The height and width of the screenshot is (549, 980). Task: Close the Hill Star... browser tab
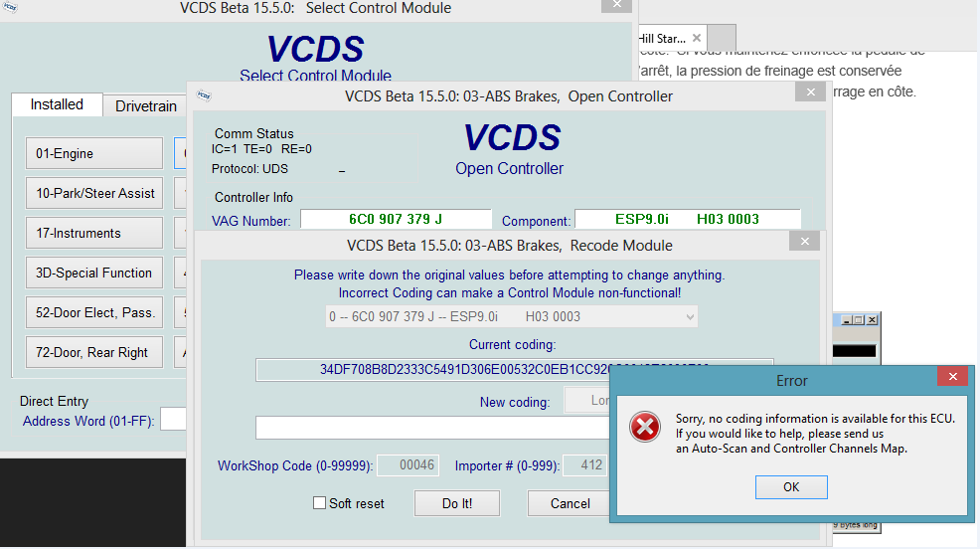click(697, 38)
